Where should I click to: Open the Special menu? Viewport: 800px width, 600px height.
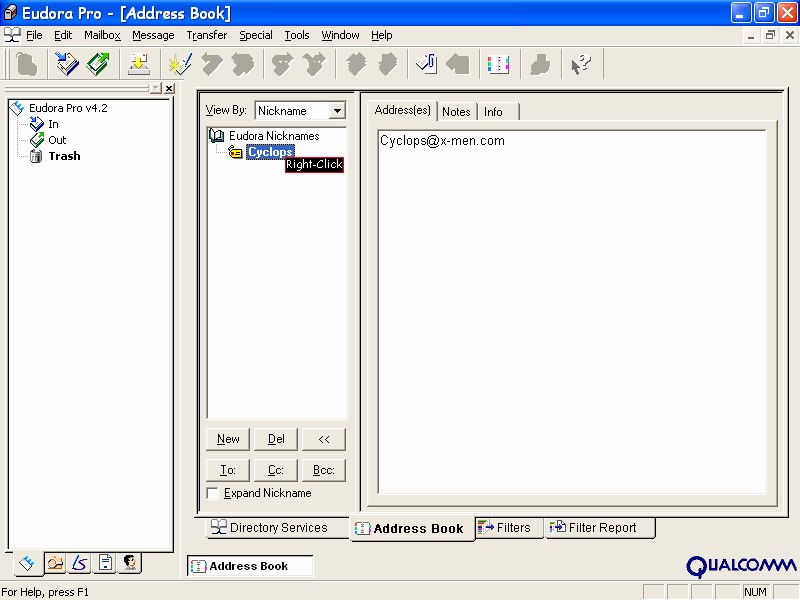pos(256,35)
